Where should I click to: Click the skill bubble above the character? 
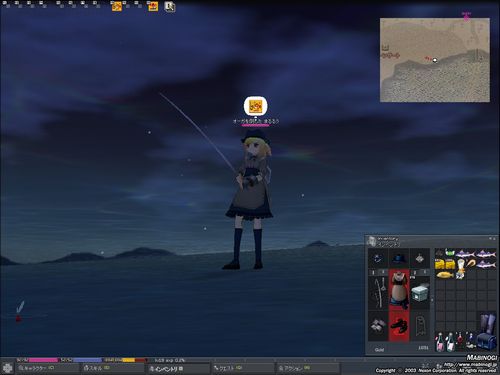point(256,106)
